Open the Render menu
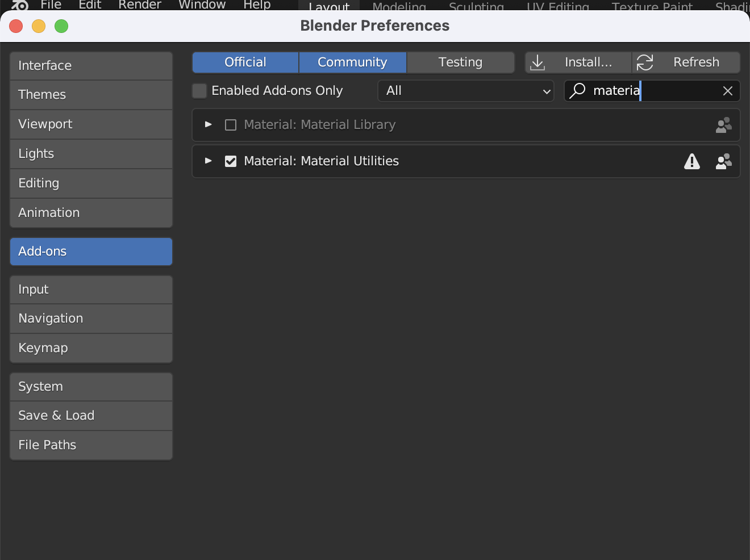The image size is (750, 560). [x=139, y=5]
